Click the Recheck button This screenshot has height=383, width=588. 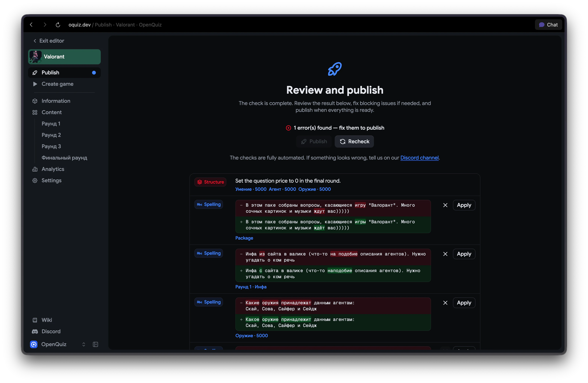point(354,141)
